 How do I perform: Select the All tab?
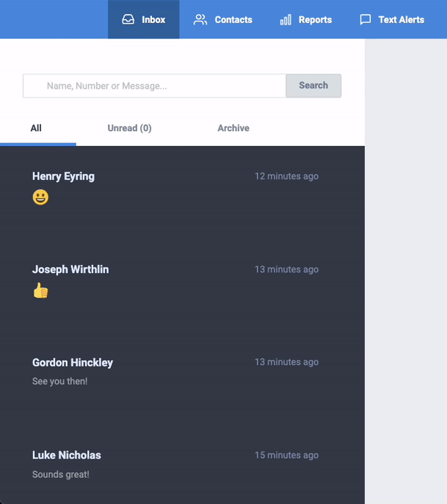36,128
